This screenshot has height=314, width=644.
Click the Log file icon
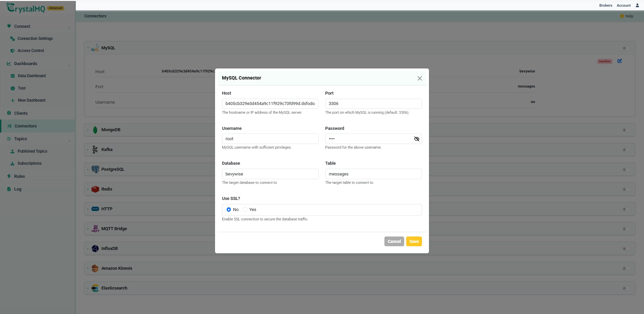coord(9,189)
